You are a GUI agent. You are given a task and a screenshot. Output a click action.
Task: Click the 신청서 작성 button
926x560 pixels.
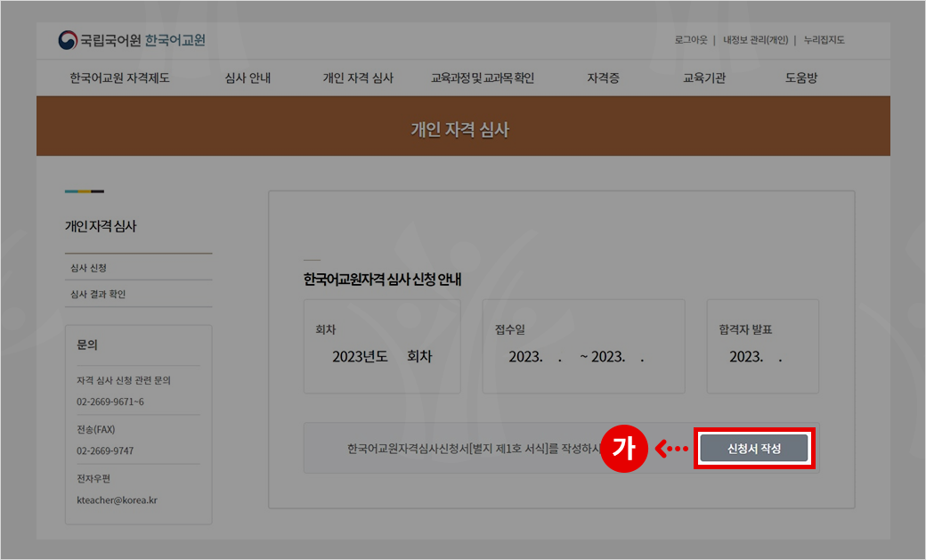753,449
